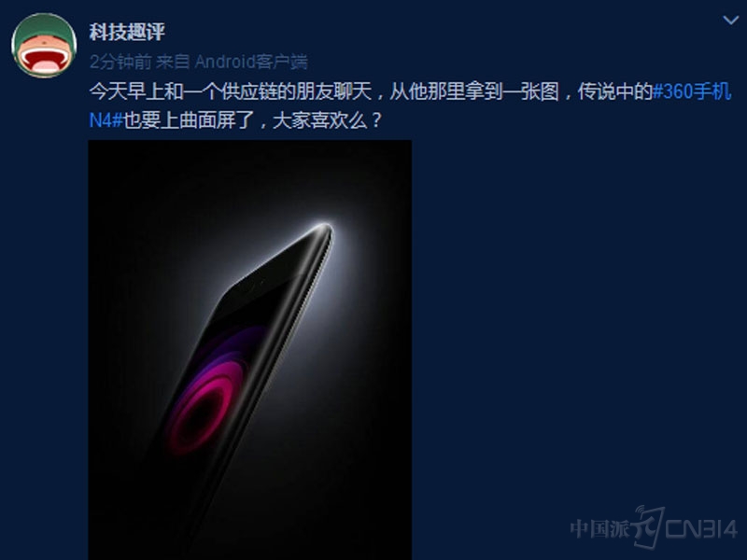Viewport: 747px width, 560px height.
Task: Click the N4# hashtag continuation text
Action: (x=106, y=120)
